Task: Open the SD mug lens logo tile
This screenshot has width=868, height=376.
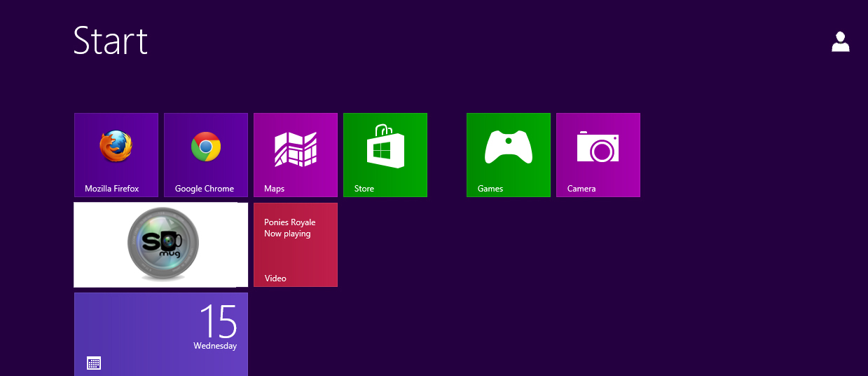Action: (163, 245)
